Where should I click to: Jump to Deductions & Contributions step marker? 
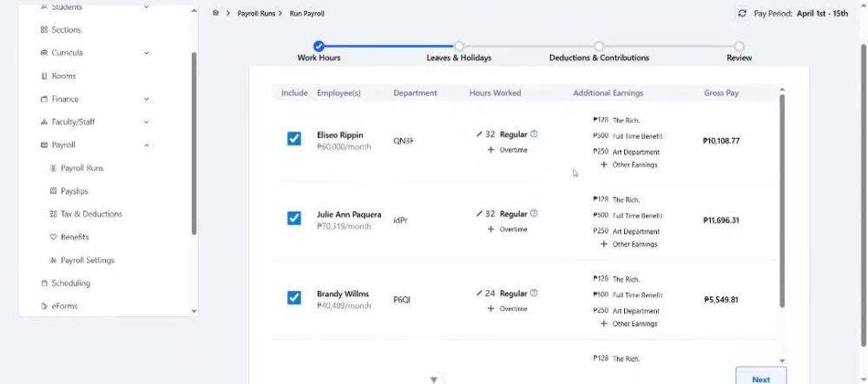point(599,46)
